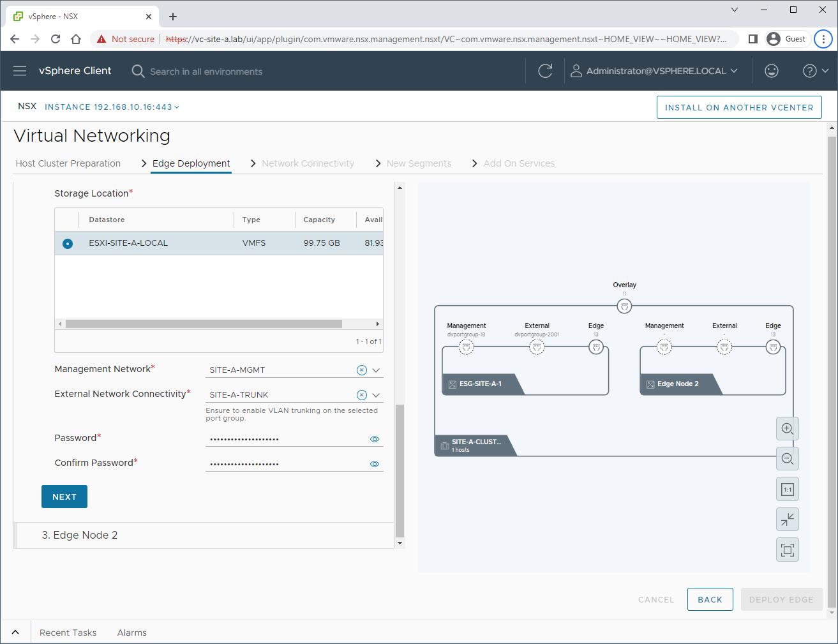Screen dimensions: 838x644
Task: Open the vSphere Client hamburger menu
Action: coord(20,71)
